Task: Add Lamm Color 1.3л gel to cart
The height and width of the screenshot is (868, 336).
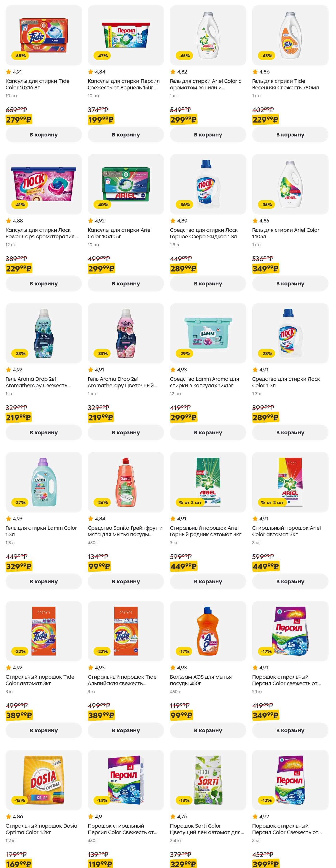Action: (x=44, y=581)
